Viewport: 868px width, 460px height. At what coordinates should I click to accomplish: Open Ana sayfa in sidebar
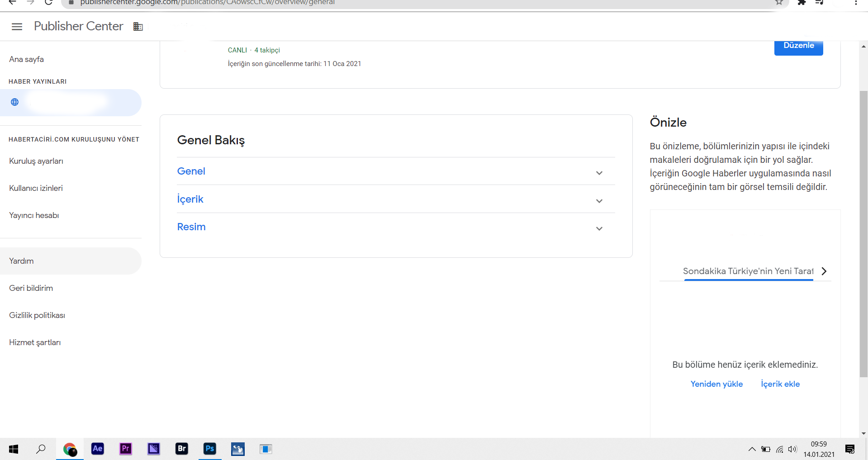26,59
